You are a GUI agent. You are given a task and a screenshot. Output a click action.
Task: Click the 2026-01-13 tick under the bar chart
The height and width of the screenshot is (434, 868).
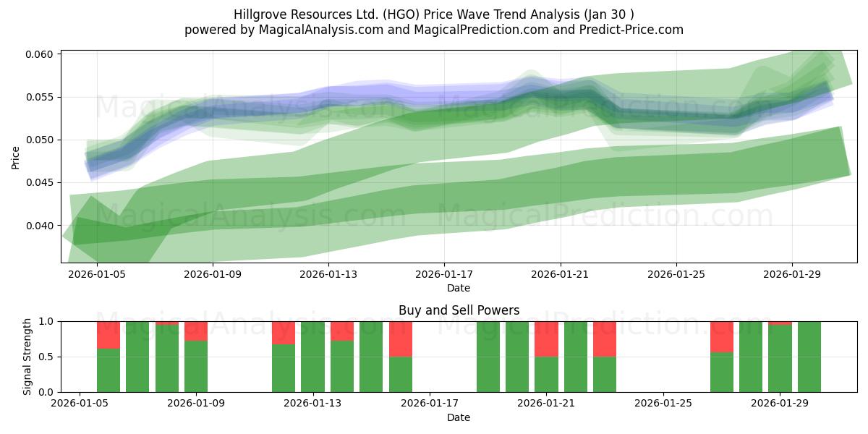point(313,404)
